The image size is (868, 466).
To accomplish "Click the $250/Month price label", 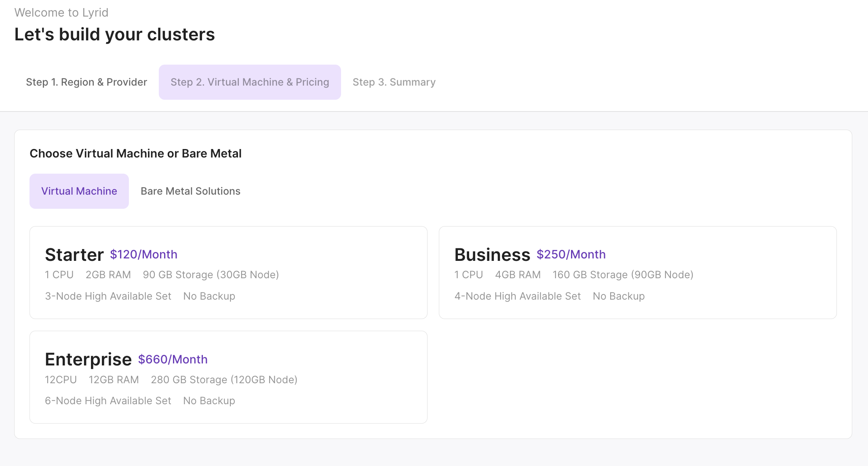I will pos(571,254).
